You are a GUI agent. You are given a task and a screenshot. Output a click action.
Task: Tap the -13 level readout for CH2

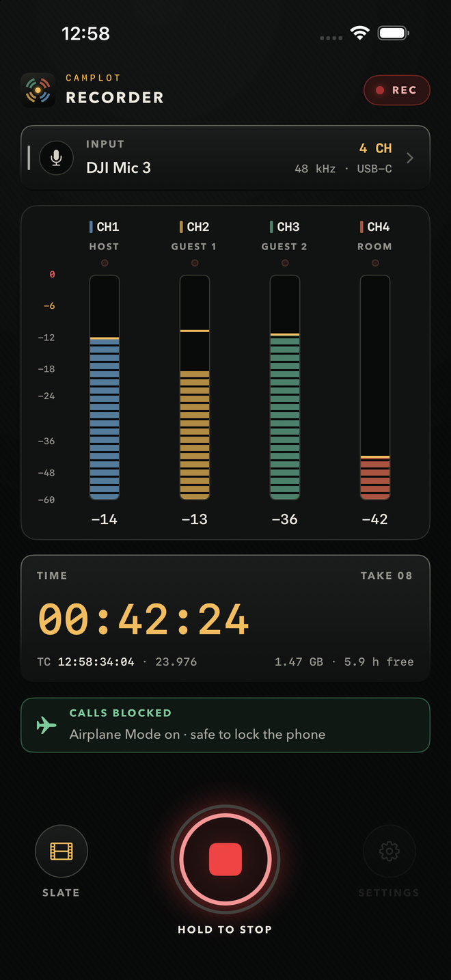click(x=195, y=519)
